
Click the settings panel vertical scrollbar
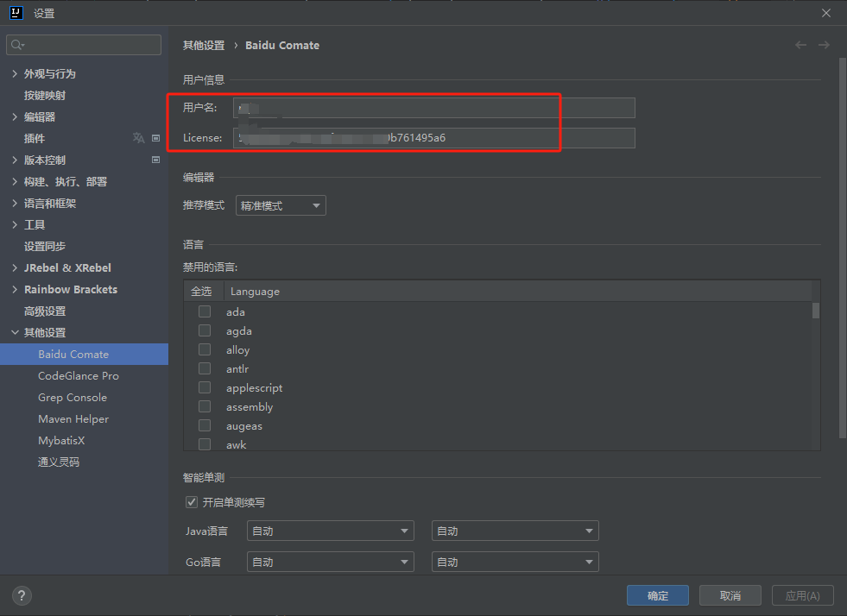pos(842,248)
